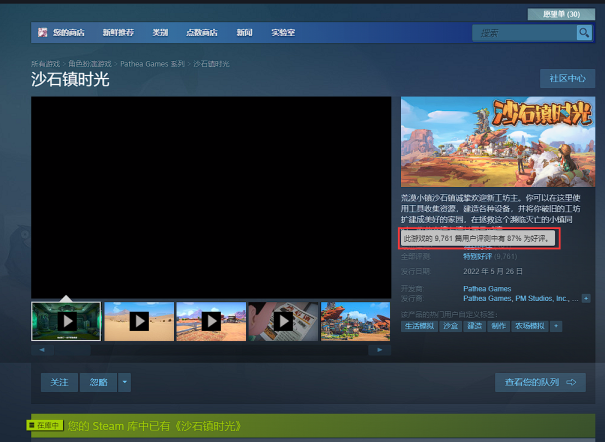Open the 实验室 menu item
This screenshot has width=605, height=442.
(x=283, y=33)
